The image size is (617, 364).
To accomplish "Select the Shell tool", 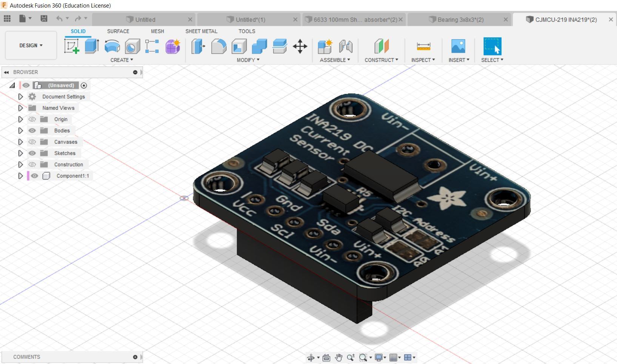I will tap(239, 46).
